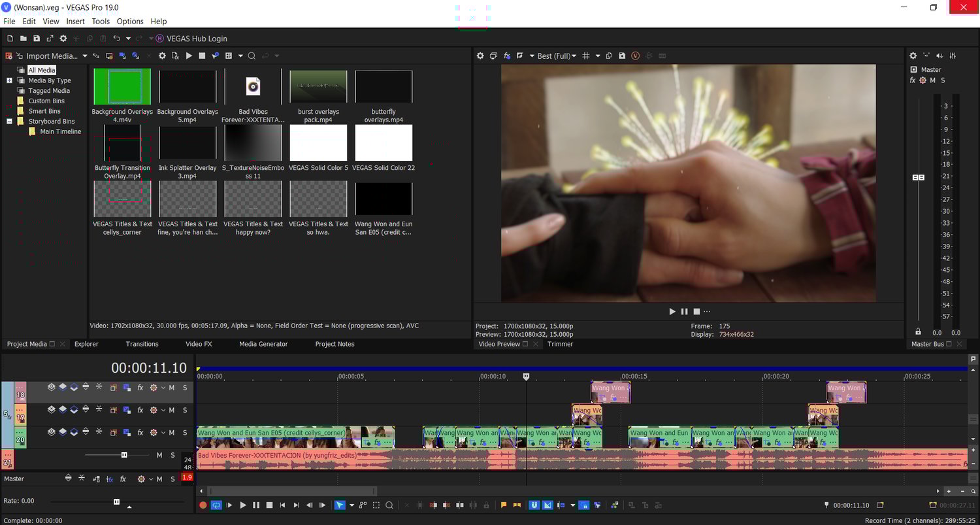The image size is (980, 525).
Task: Open Track FX for video track 20
Action: tap(140, 432)
